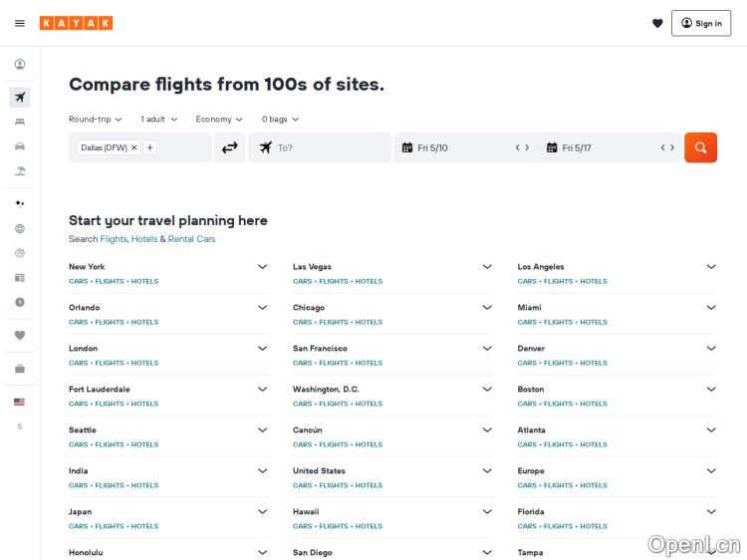Advance departure date Fri 5/10 one day

click(528, 147)
